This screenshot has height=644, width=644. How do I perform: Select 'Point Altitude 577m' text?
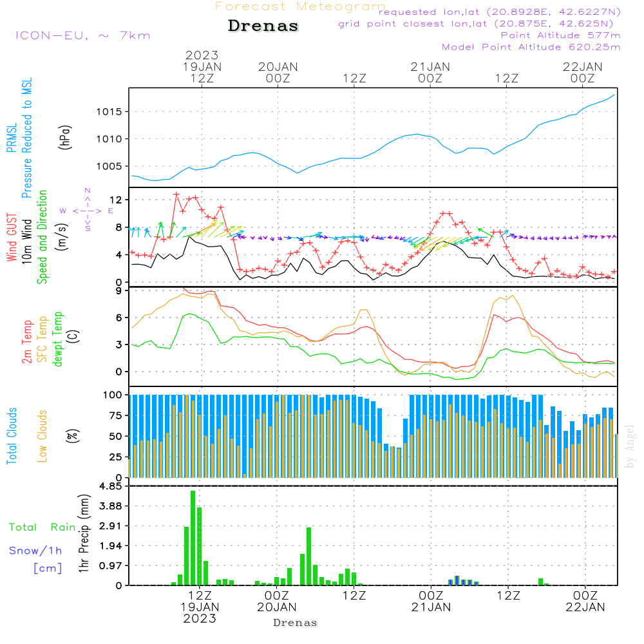click(x=561, y=35)
